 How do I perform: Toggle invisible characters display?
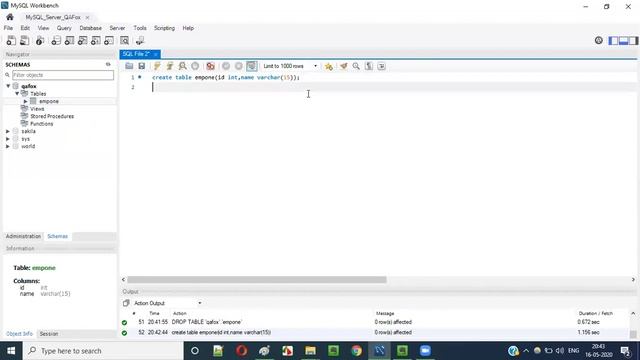pos(369,66)
